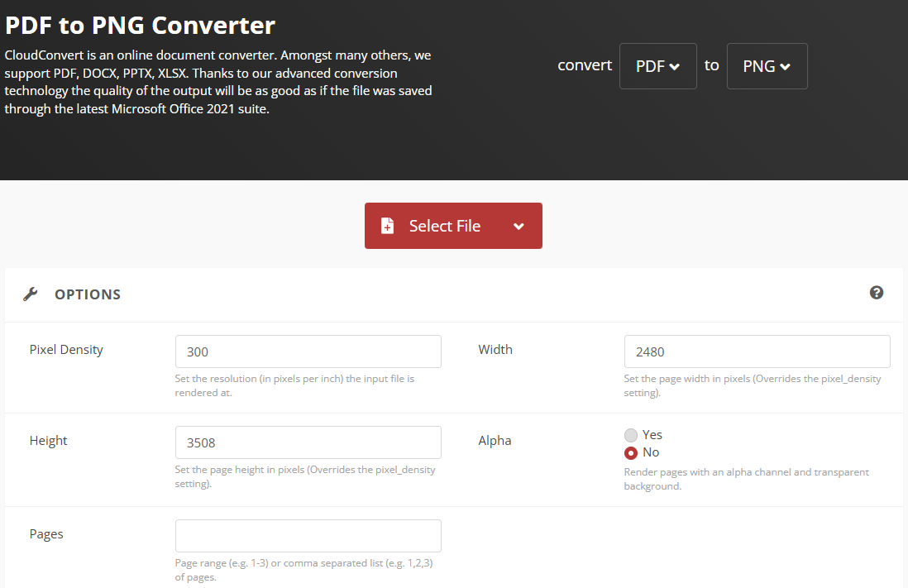Click the help question mark icon in Options
Image resolution: width=908 pixels, height=588 pixels.
[876, 293]
